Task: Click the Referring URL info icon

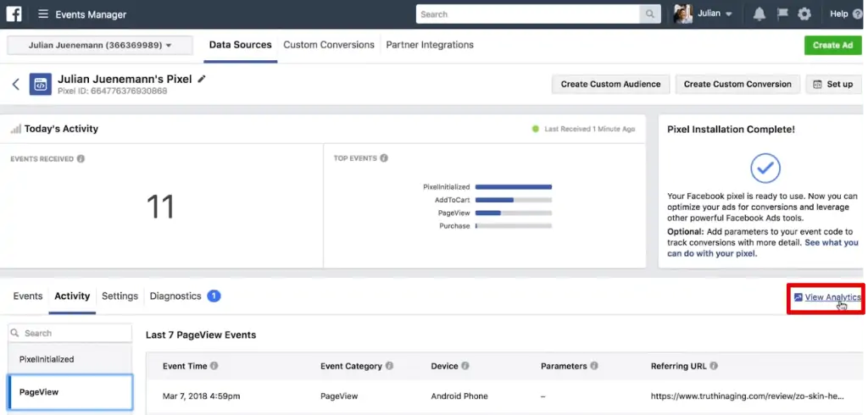Action: tap(714, 366)
